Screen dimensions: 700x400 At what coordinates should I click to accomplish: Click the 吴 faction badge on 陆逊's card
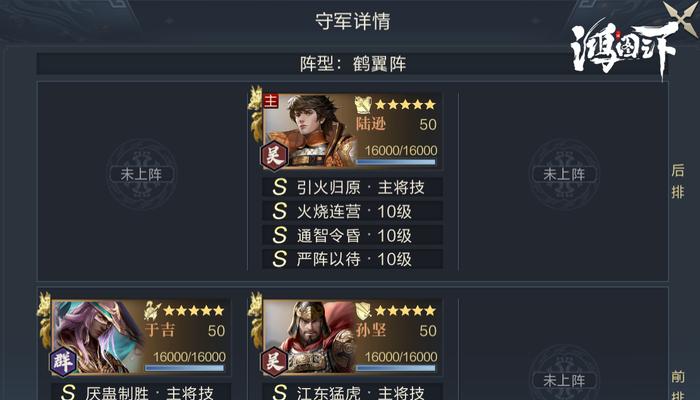(274, 155)
